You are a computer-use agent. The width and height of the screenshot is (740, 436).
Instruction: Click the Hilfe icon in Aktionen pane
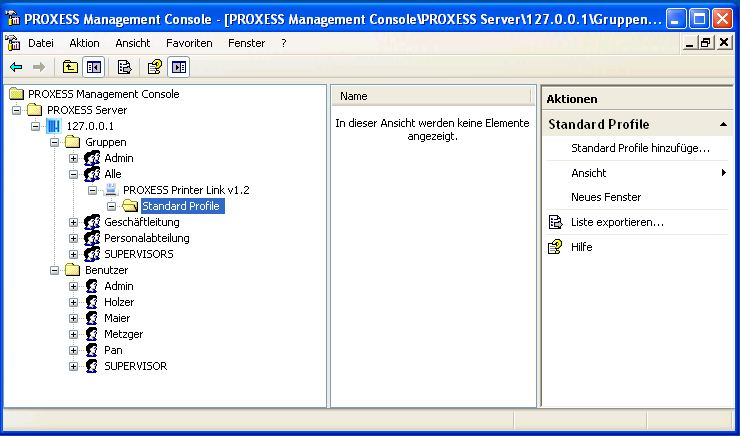(555, 247)
